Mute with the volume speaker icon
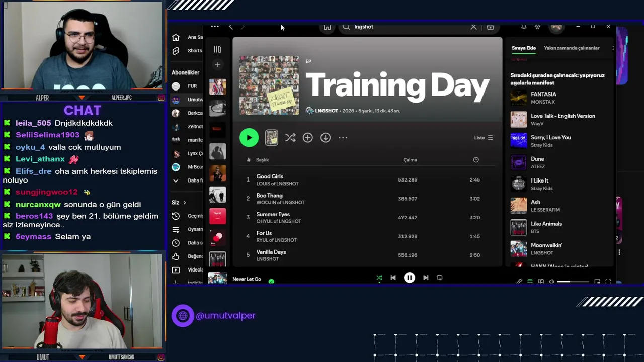 tap(552, 282)
